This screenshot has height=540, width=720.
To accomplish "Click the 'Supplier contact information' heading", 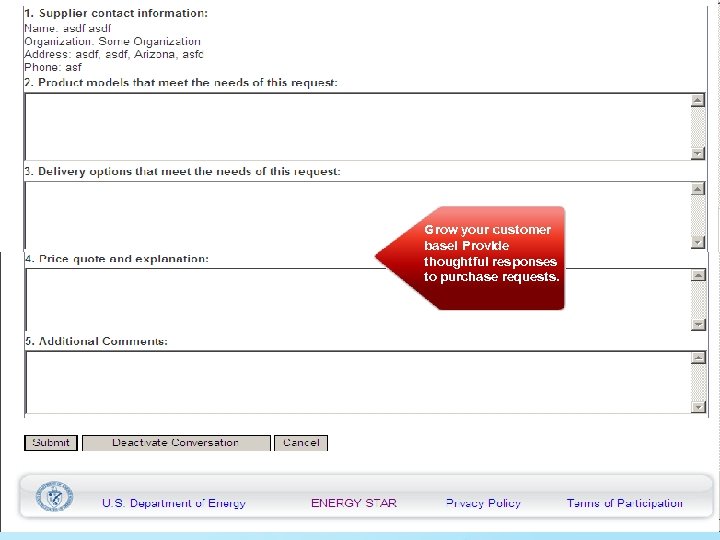I will (116, 13).
